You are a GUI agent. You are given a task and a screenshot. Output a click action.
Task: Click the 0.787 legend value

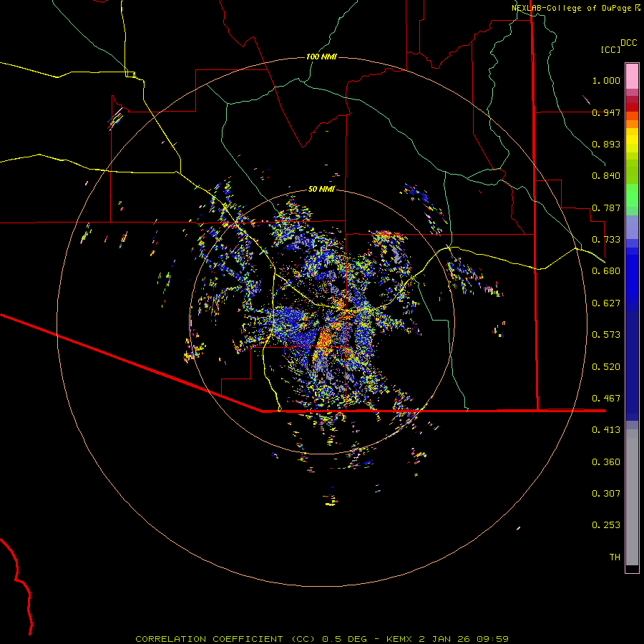[606, 208]
